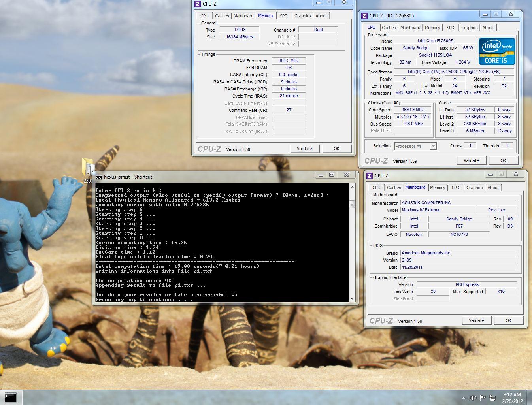532x405 pixels.
Task: Open About tab in the Memory window
Action: pos(321,16)
